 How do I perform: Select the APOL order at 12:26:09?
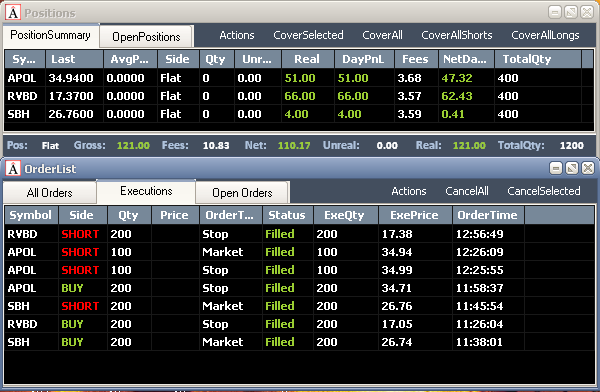click(300, 252)
